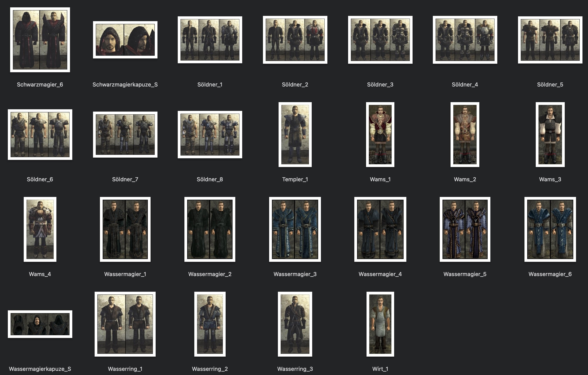Open the Wasserring_1 image thumbnail
Screen dimensions: 588x375
point(125,324)
